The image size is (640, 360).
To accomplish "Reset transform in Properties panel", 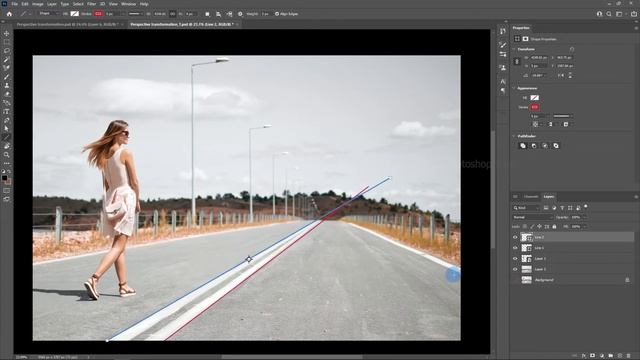I will pyautogui.click(x=572, y=49).
